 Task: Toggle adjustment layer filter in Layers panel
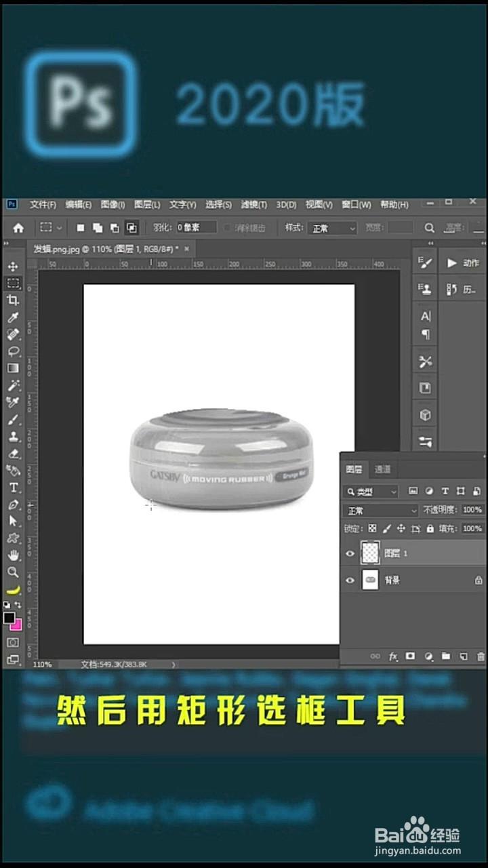[429, 491]
